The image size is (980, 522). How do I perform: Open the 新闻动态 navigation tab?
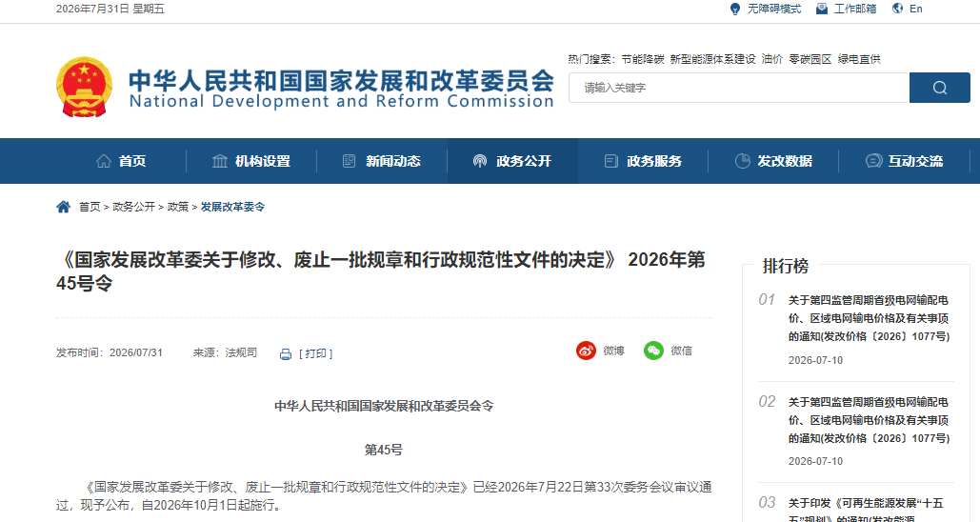coord(382,161)
